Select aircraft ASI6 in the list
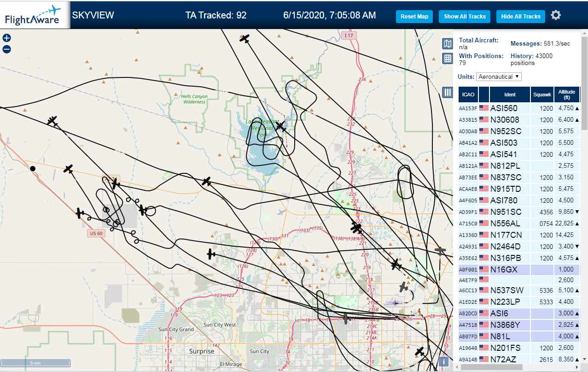The width and height of the screenshot is (588, 372). 519,313
